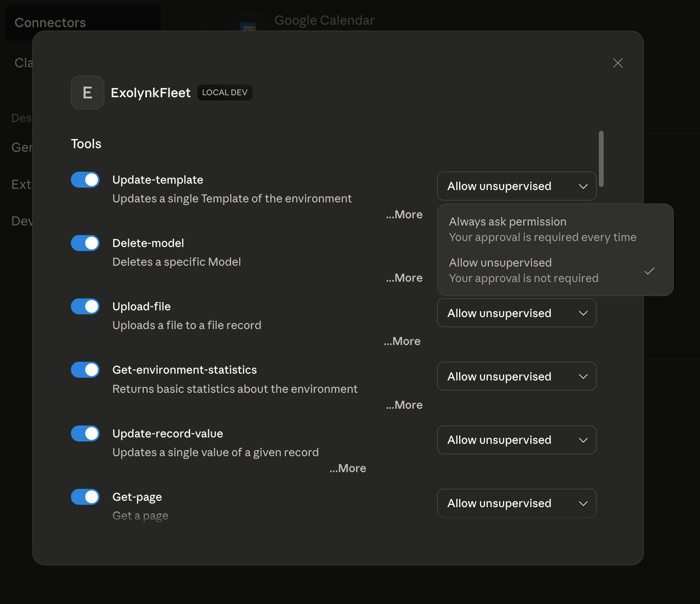Toggle the Upload-file tool switch
Image resolution: width=700 pixels, height=604 pixels.
click(85, 306)
